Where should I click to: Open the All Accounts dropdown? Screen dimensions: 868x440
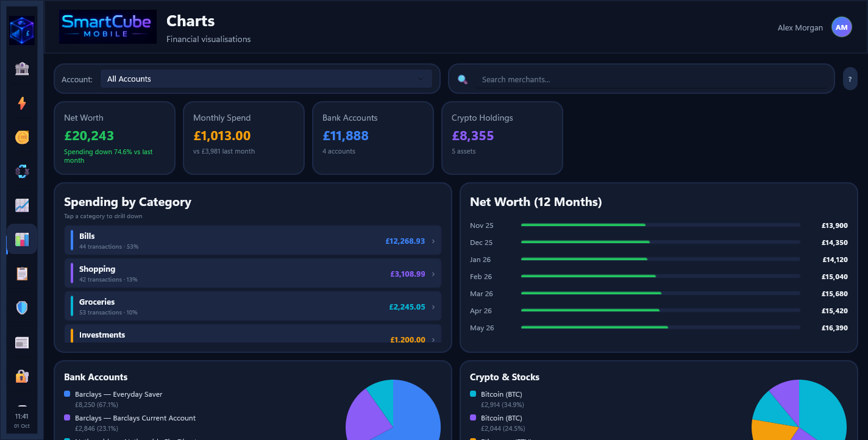click(266, 79)
